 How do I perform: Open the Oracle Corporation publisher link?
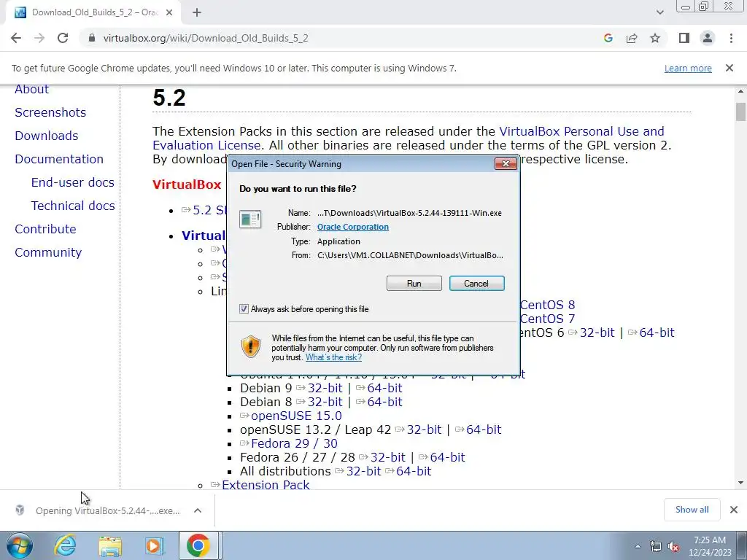[353, 227]
